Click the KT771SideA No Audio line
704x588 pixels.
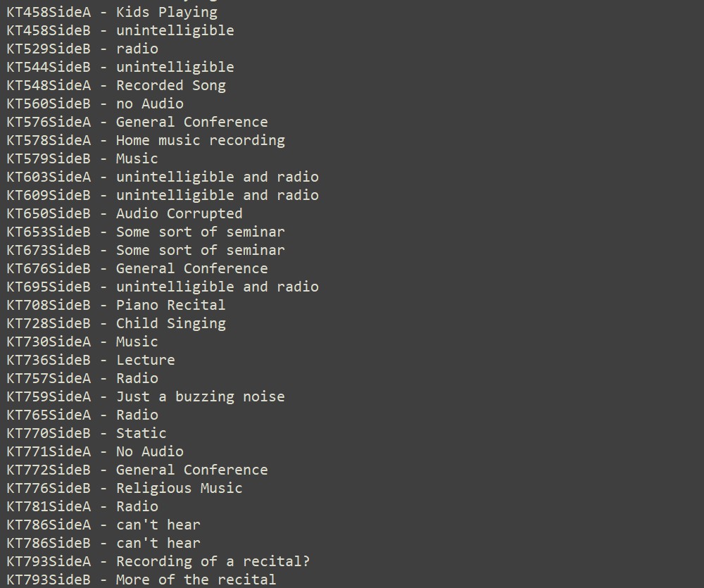pyautogui.click(x=95, y=451)
